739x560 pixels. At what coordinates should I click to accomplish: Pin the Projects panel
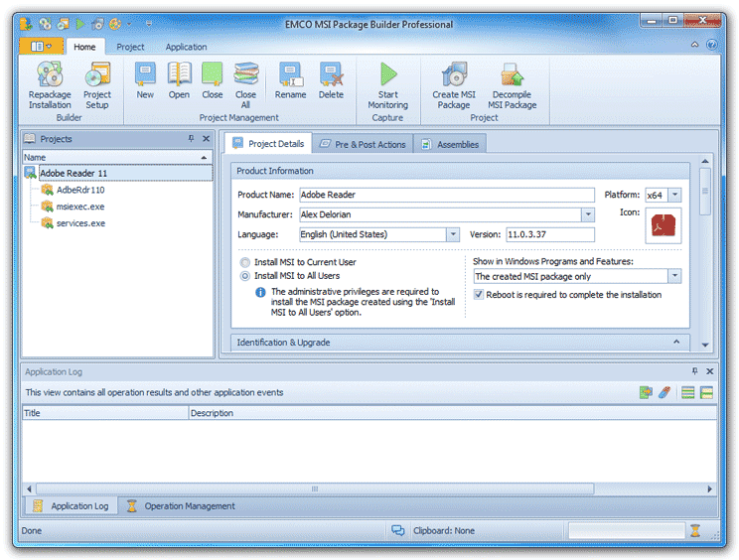pos(191,138)
